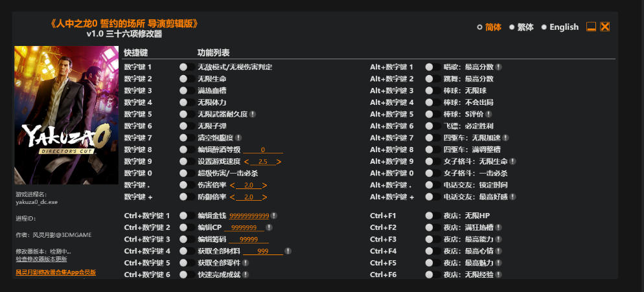The height and width of the screenshot is (292, 644).
Task: Enable 棒球：无限球 toggle
Action: tap(433, 91)
